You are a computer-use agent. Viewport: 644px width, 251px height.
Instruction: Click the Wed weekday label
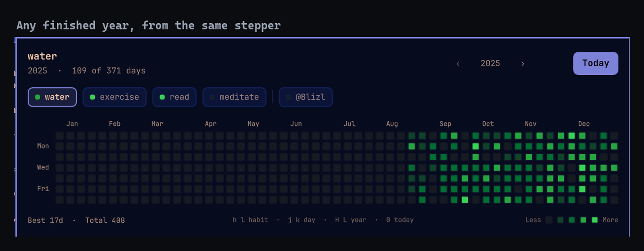43,167
